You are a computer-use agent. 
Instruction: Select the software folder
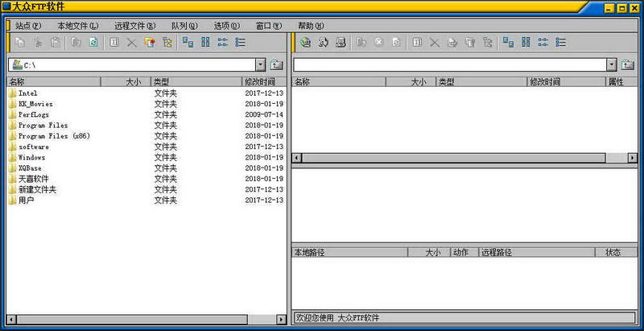click(29, 147)
